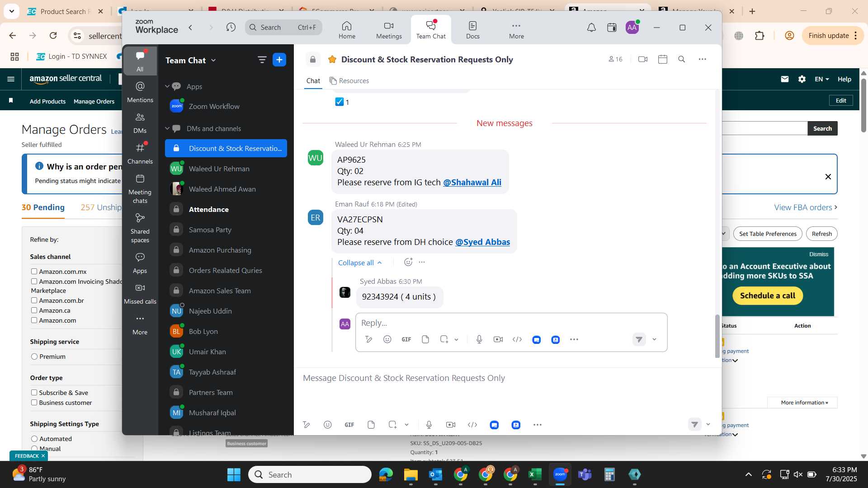Image resolution: width=868 pixels, height=488 pixels.
Task: Open the reply send options dropdown arrow
Action: [x=654, y=339]
